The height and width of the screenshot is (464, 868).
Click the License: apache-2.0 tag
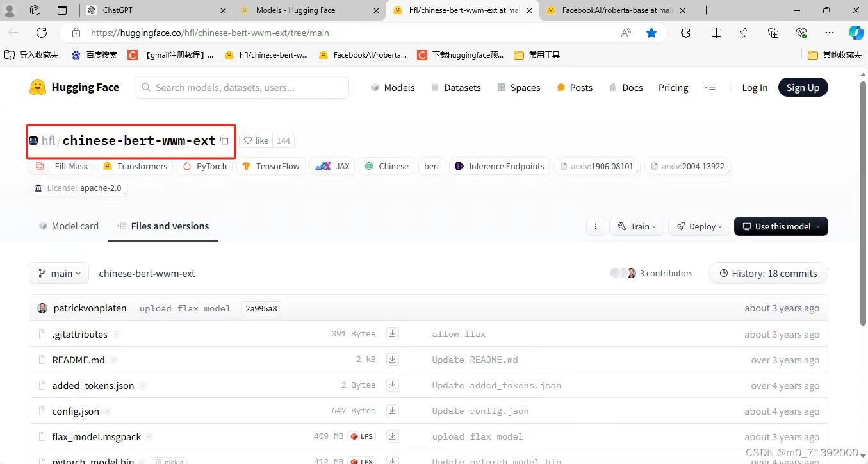pyautogui.click(x=78, y=188)
